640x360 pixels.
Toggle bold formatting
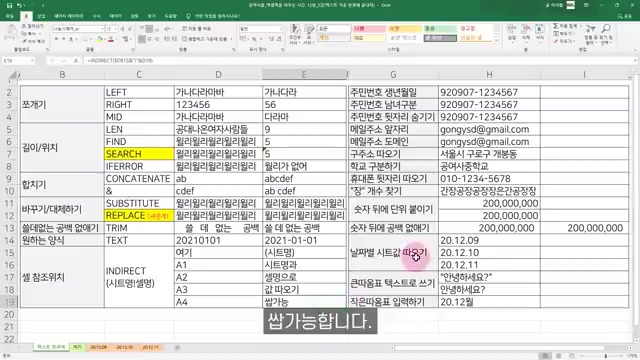point(56,39)
